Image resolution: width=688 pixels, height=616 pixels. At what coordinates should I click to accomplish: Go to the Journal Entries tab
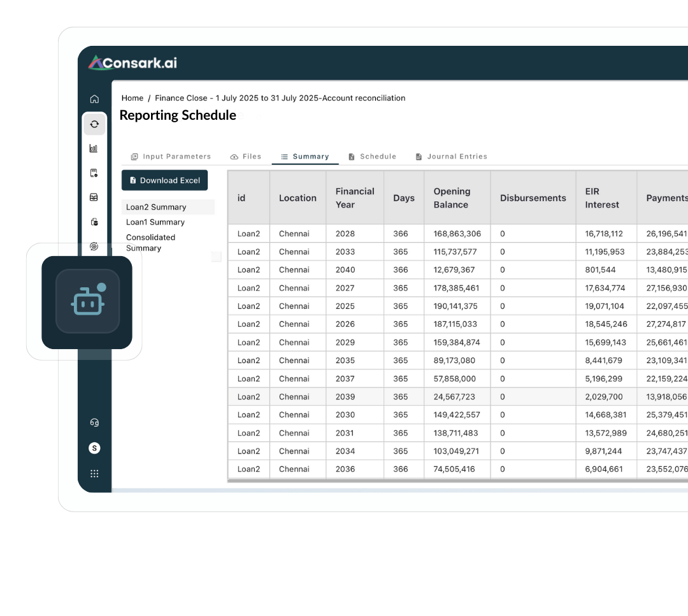tap(451, 157)
